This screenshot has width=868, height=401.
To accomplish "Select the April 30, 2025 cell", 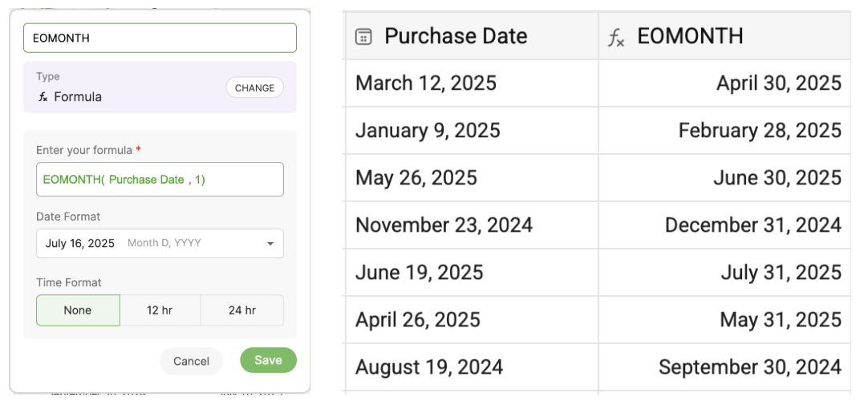I will click(x=724, y=83).
